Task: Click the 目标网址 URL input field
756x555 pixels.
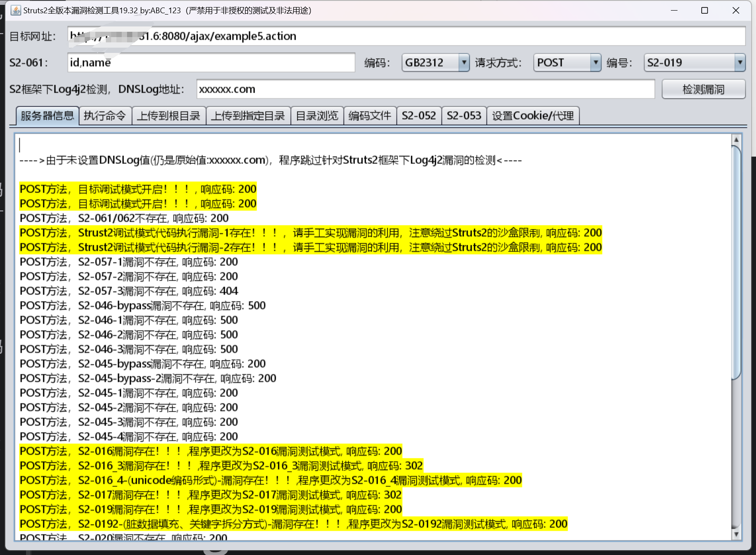Action: (406, 36)
